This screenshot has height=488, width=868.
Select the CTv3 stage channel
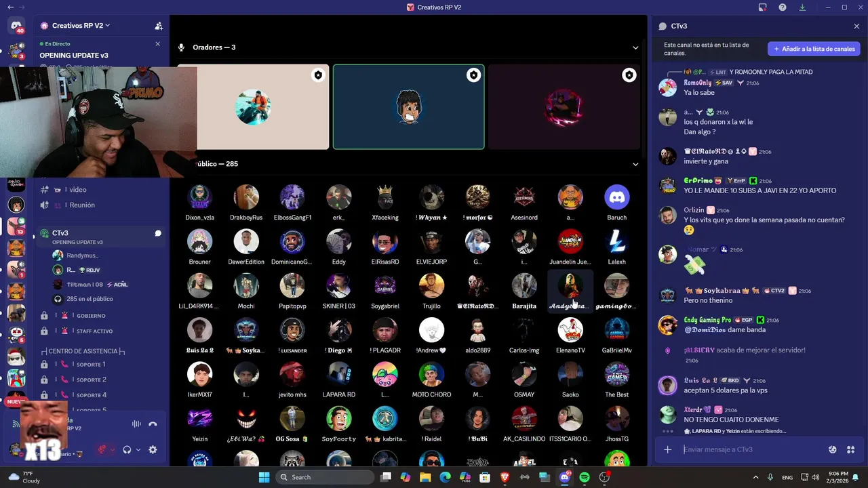(x=102, y=237)
